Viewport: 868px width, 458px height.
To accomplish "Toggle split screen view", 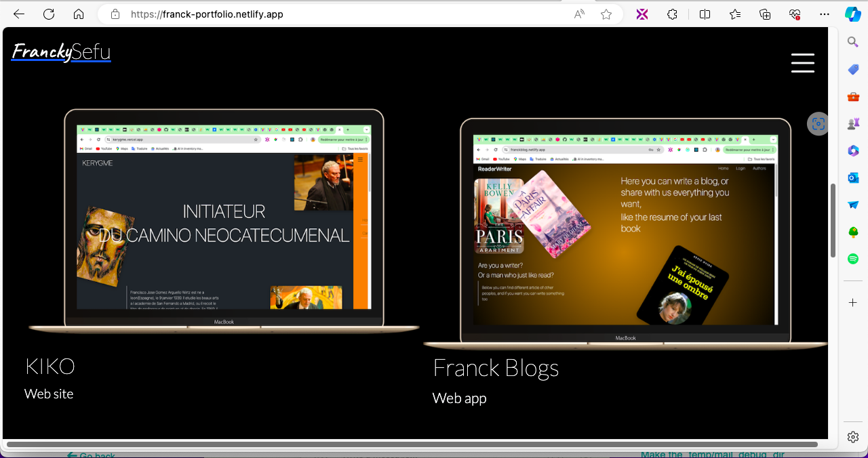I will pyautogui.click(x=705, y=14).
